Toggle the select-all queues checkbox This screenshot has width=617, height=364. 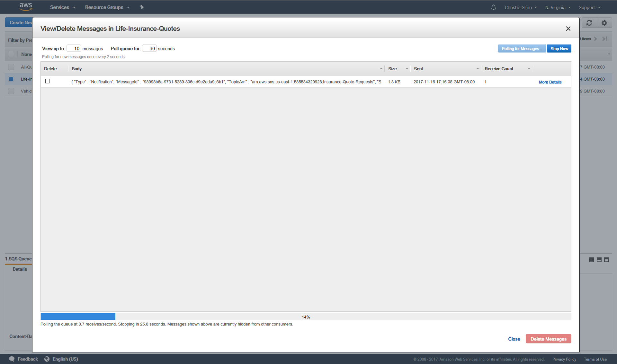point(11,54)
